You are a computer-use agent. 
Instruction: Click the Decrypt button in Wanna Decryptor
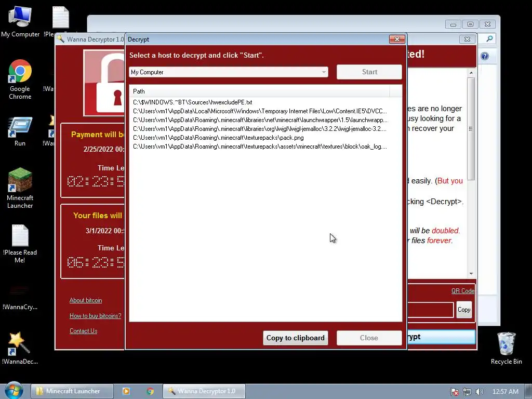442,337
